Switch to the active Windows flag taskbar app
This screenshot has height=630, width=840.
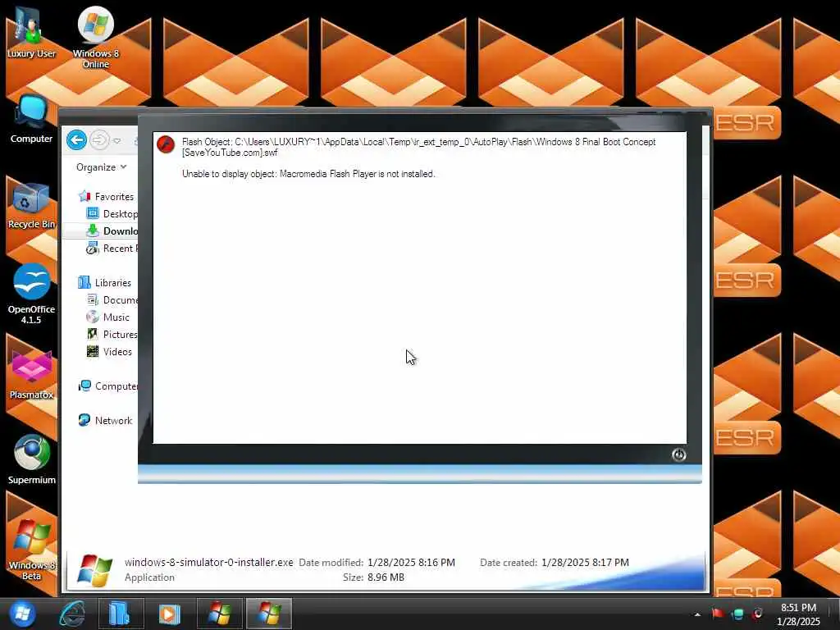269,614
